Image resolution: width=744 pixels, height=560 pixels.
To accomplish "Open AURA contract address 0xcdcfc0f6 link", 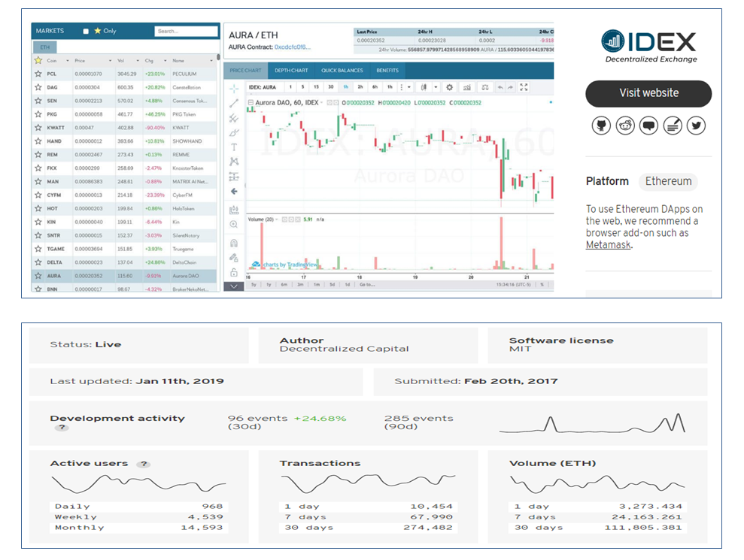I will point(293,47).
